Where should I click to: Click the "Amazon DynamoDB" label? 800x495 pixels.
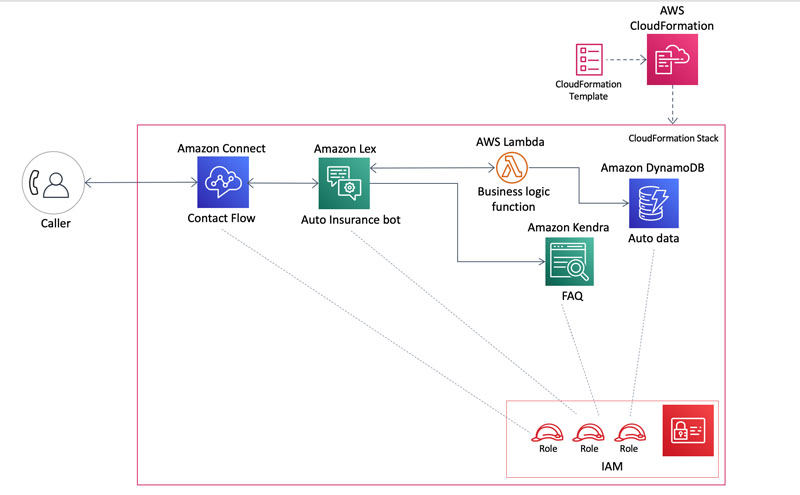tap(652, 167)
